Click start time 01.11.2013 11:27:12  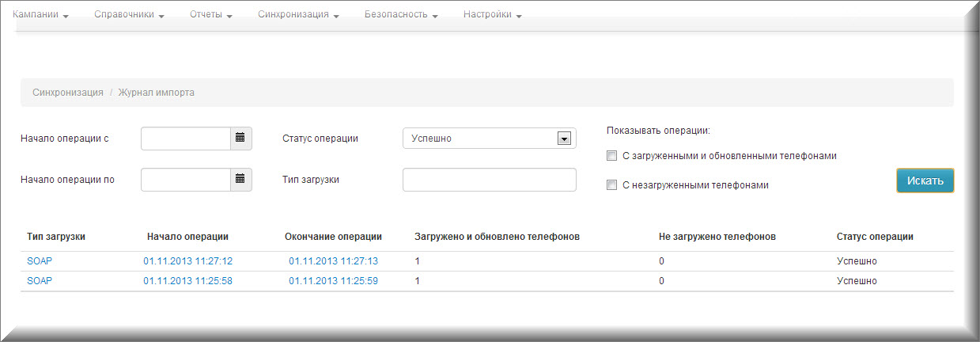(187, 261)
